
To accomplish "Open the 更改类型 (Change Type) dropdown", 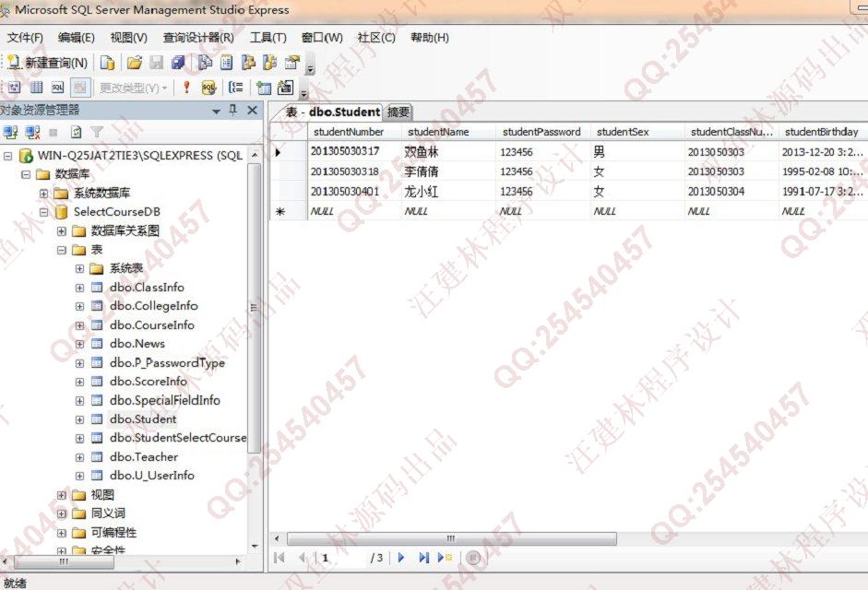I will [x=133, y=88].
